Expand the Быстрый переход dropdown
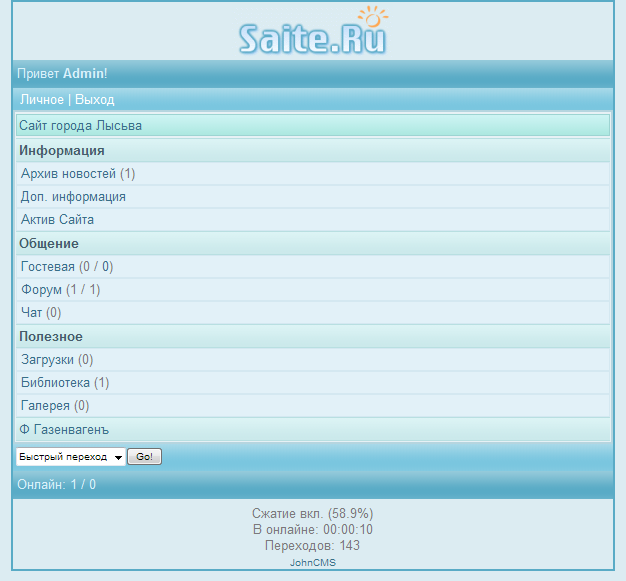 70,457
